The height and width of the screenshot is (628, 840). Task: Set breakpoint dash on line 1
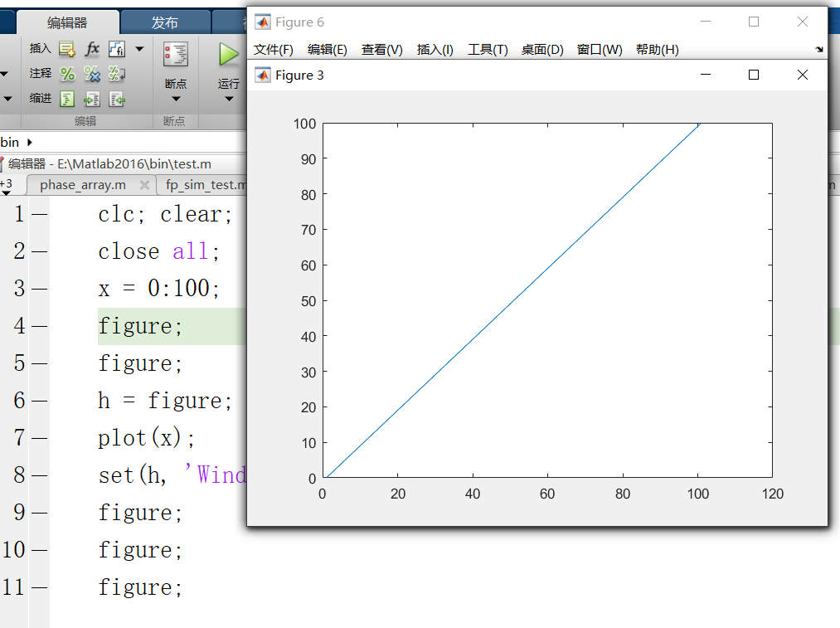(40, 214)
